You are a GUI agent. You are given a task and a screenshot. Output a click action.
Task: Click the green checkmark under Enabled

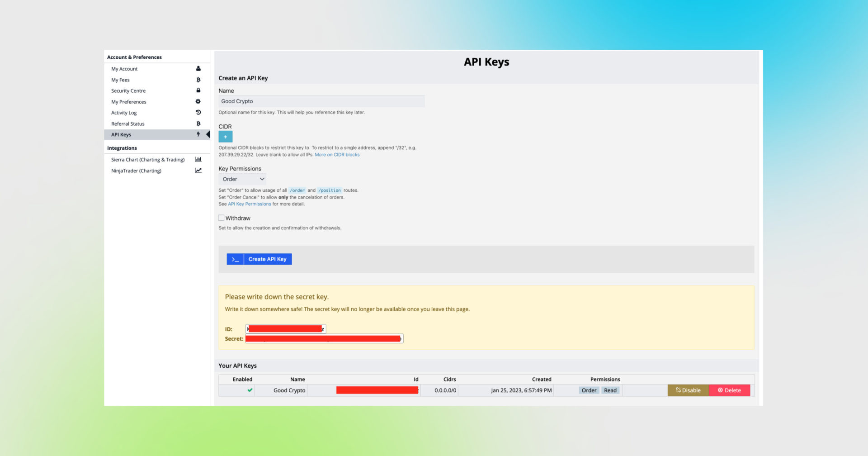coord(250,390)
